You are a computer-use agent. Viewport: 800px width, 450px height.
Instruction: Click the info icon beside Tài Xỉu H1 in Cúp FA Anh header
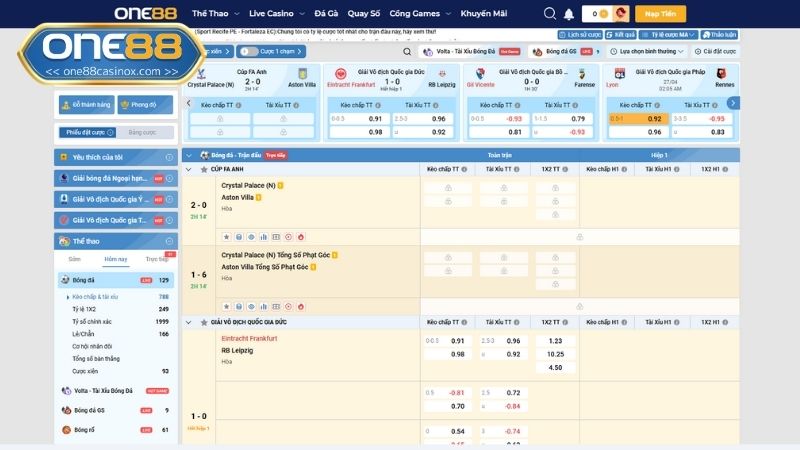coord(677,169)
